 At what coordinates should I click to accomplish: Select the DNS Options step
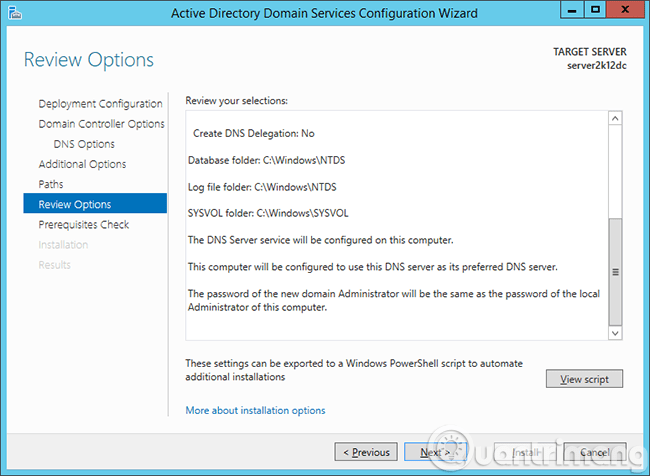[84, 144]
